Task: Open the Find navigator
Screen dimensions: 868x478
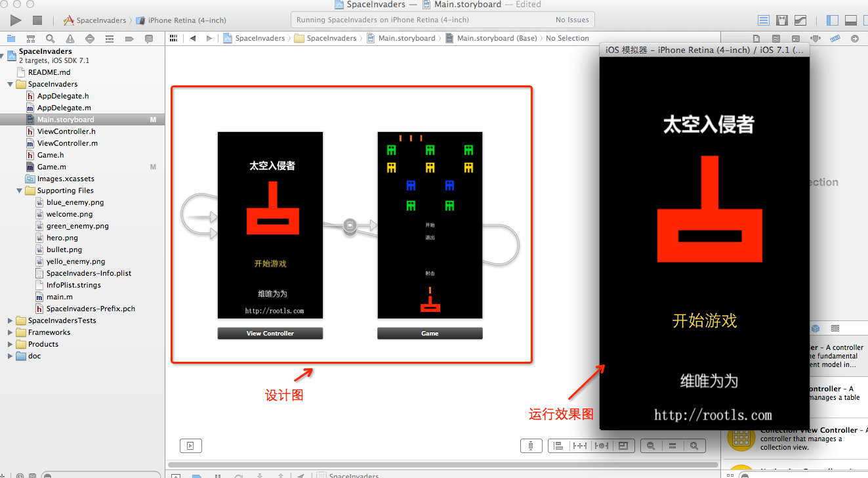Action: click(51, 39)
